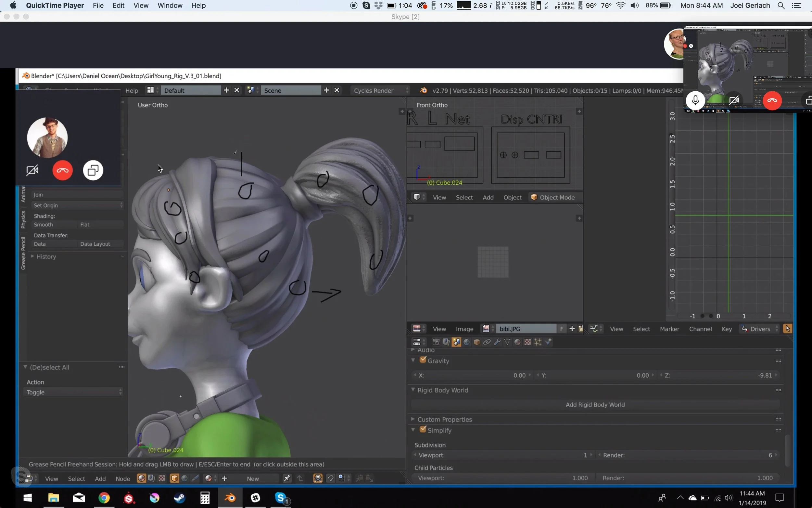Open the Texture checkerboard properties tab
Image resolution: width=812 pixels, height=508 pixels.
point(528,342)
